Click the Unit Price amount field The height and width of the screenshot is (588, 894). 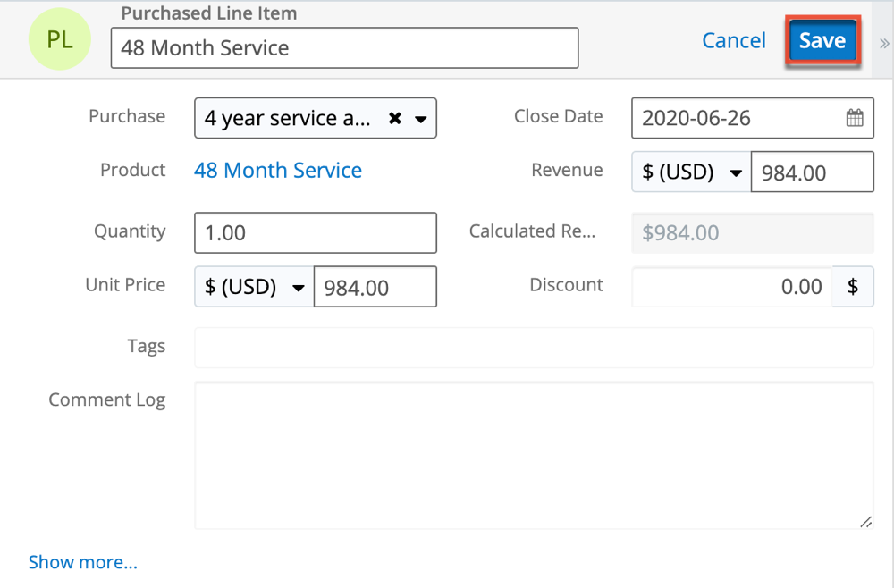[375, 287]
